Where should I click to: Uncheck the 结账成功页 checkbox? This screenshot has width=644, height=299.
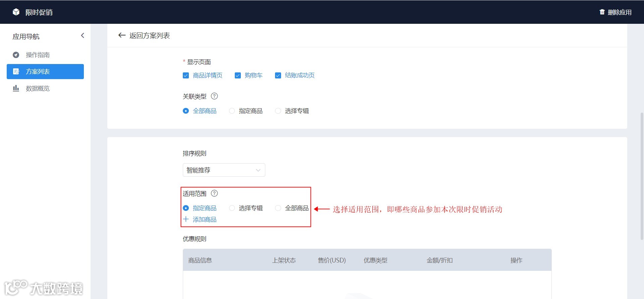pos(278,75)
